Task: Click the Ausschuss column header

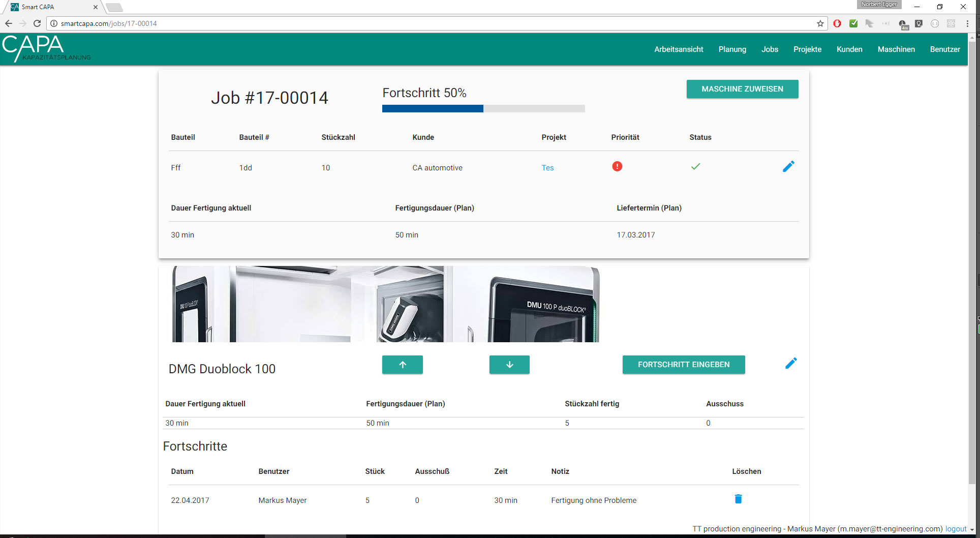Action: [x=724, y=404]
